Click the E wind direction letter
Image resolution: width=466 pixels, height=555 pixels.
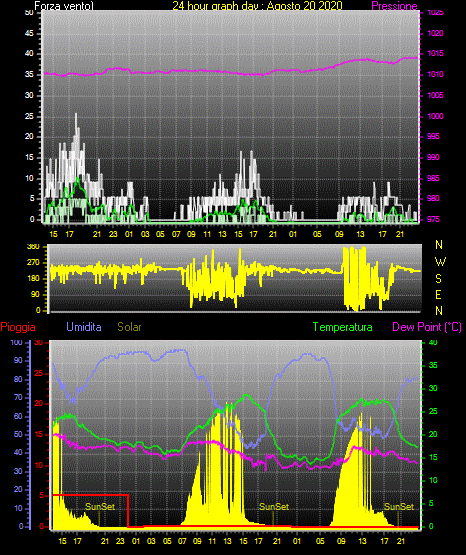tap(438, 294)
